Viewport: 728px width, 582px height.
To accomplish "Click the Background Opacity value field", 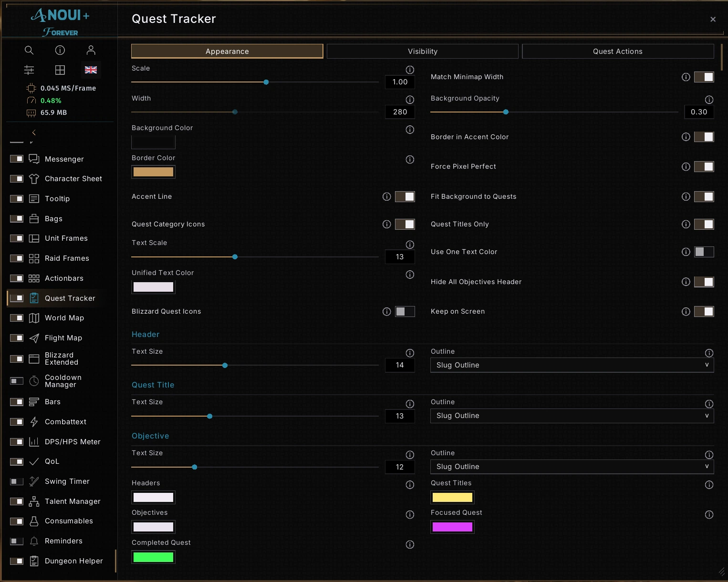I will pos(699,112).
